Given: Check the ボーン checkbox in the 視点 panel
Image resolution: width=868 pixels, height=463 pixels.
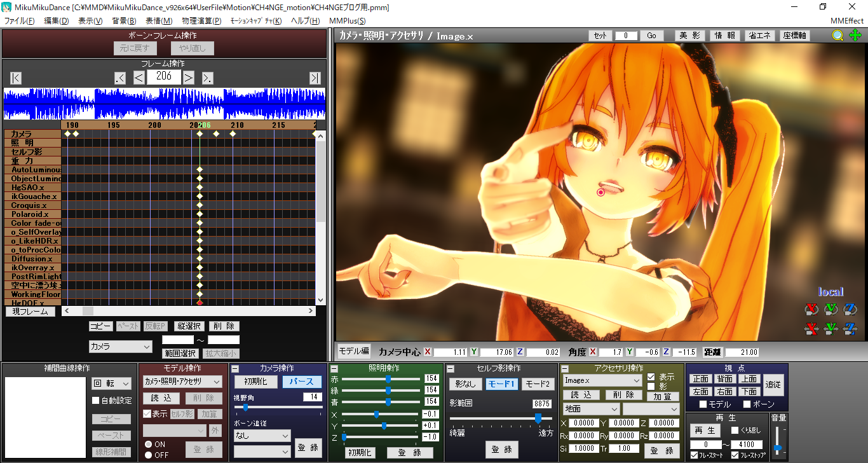Looking at the screenshot, I should tap(747, 404).
